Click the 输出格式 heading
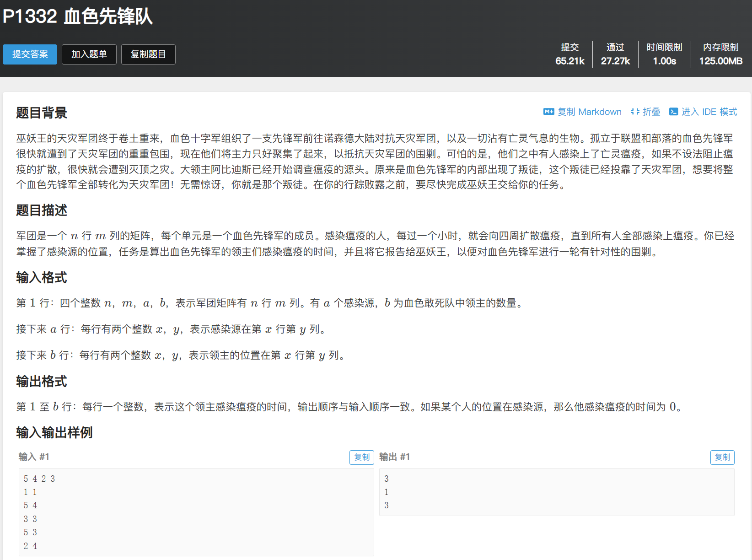This screenshot has width=752, height=560. click(x=42, y=381)
